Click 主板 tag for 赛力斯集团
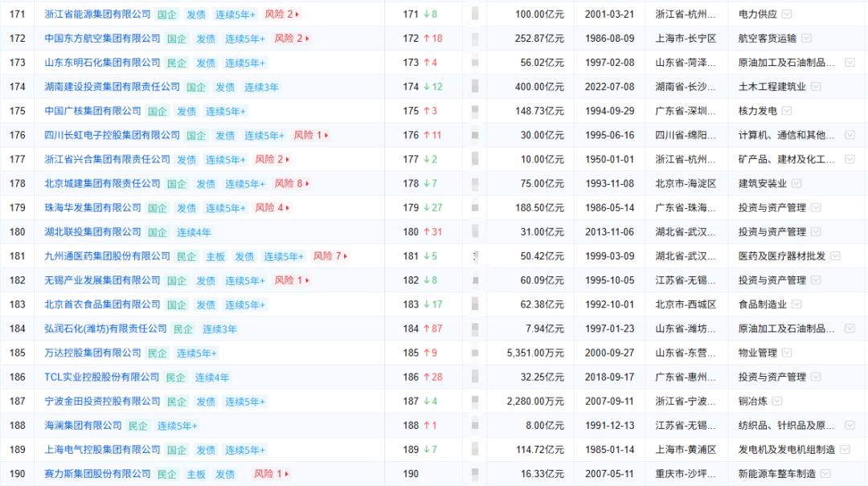 tap(196, 474)
